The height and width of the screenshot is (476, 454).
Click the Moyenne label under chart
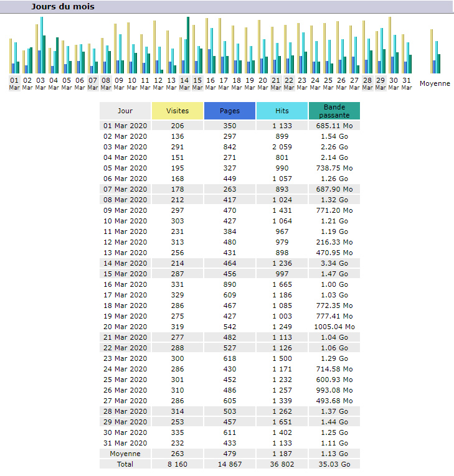pyautogui.click(x=435, y=83)
